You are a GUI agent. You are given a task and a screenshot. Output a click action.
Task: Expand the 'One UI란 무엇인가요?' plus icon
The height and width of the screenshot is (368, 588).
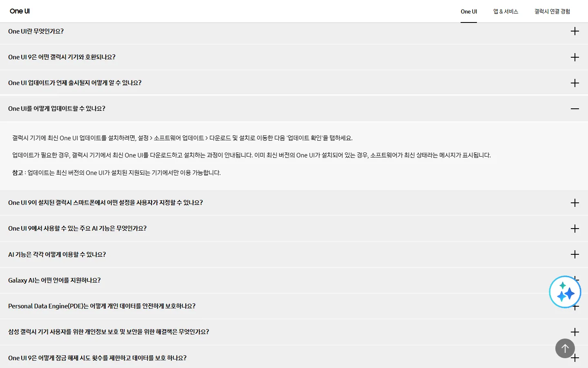coord(575,31)
